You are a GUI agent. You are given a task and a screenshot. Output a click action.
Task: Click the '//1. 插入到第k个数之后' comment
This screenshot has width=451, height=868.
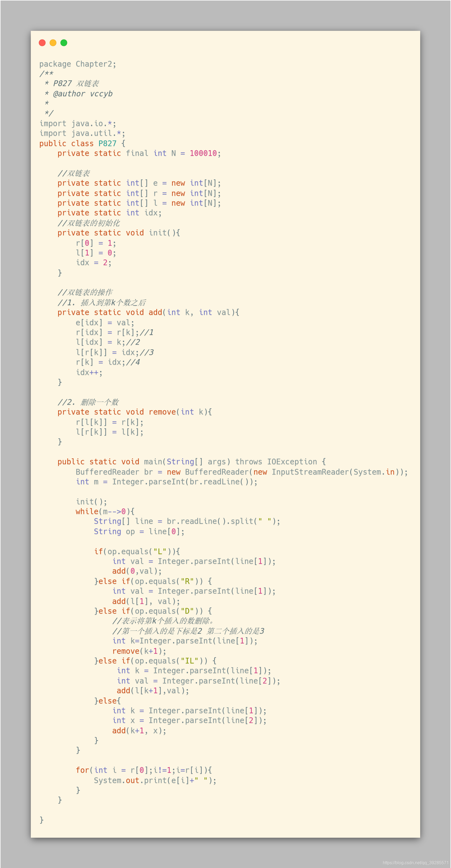tap(102, 303)
